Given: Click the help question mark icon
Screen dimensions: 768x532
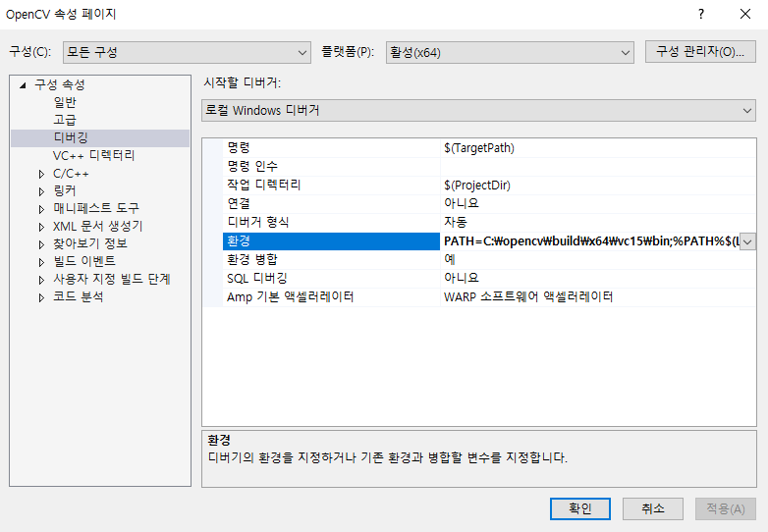Looking at the screenshot, I should (701, 14).
